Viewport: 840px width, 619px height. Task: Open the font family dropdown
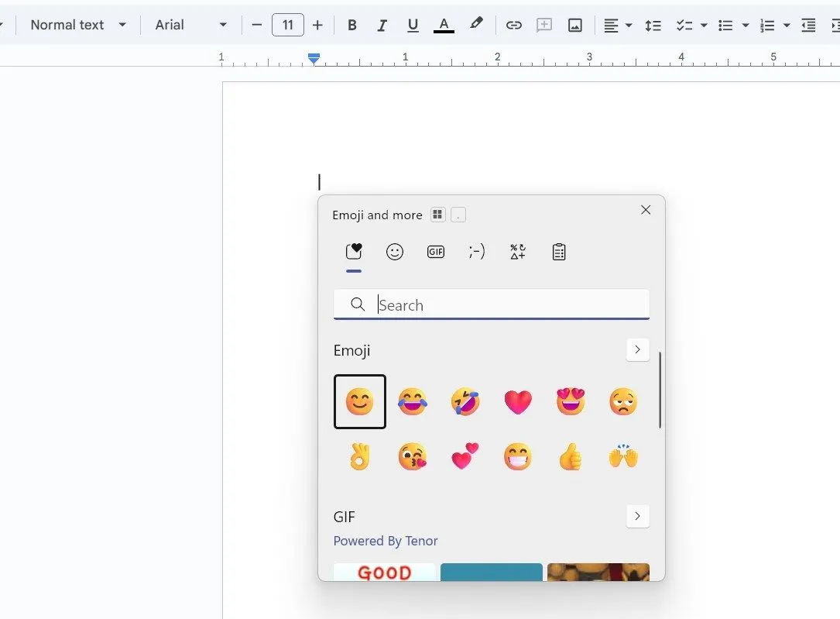click(190, 24)
